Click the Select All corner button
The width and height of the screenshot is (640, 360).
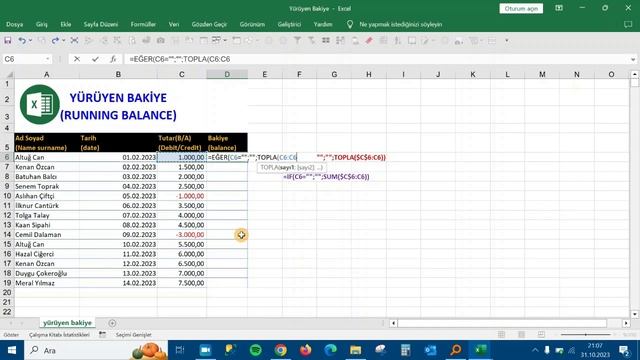(x=7, y=75)
